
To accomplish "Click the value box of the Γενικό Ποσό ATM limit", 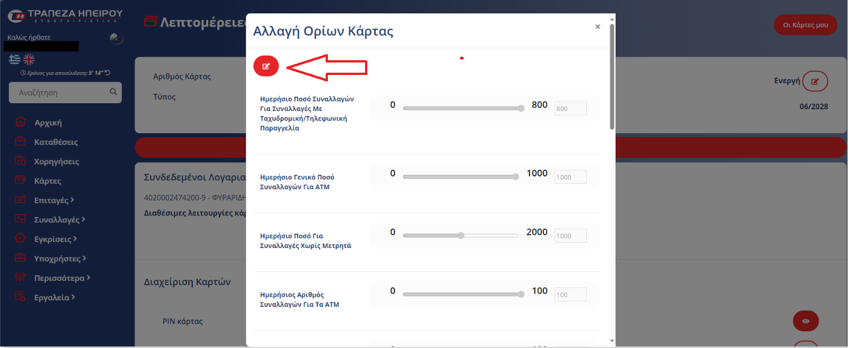I will pos(571,177).
